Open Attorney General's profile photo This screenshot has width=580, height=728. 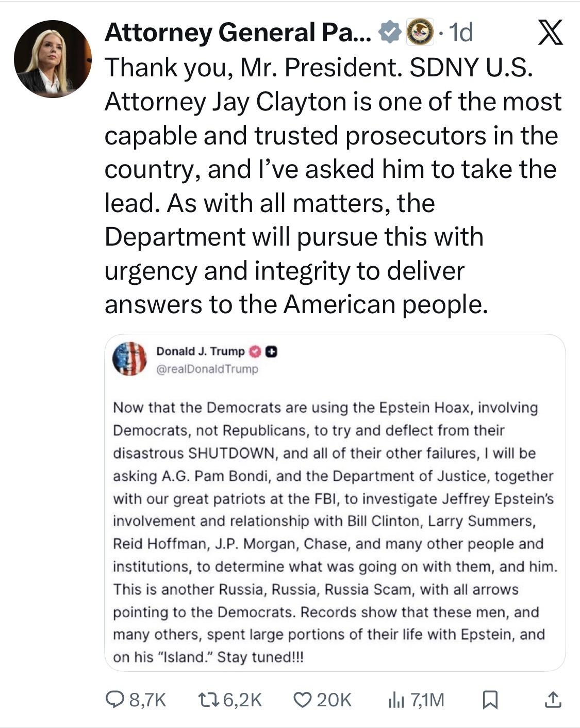(x=52, y=59)
